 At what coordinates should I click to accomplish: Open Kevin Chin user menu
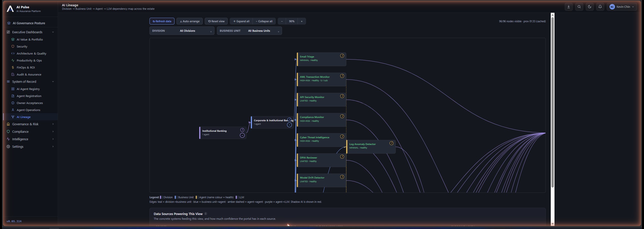pyautogui.click(x=622, y=7)
